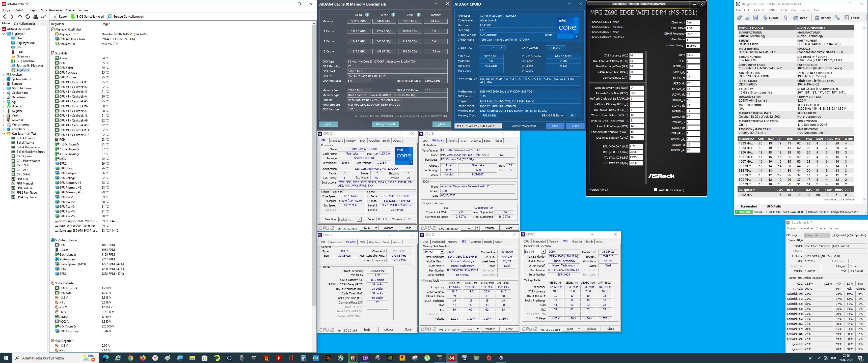The height and width of the screenshot is (363, 868).
Task: Switch to Sık Kullanılanlar tab in AIDA64
Action: click(24, 24)
